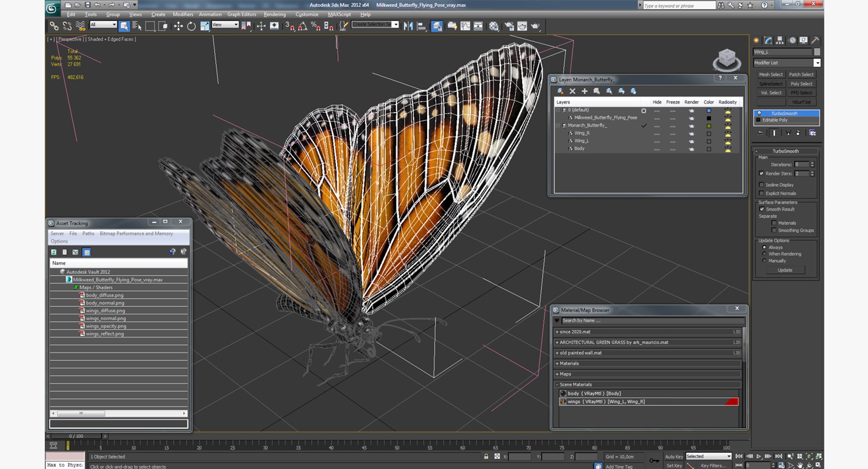Screen dimensions: 868x469
Task: Click Create New Layer in Layer dialog
Action: [560, 91]
